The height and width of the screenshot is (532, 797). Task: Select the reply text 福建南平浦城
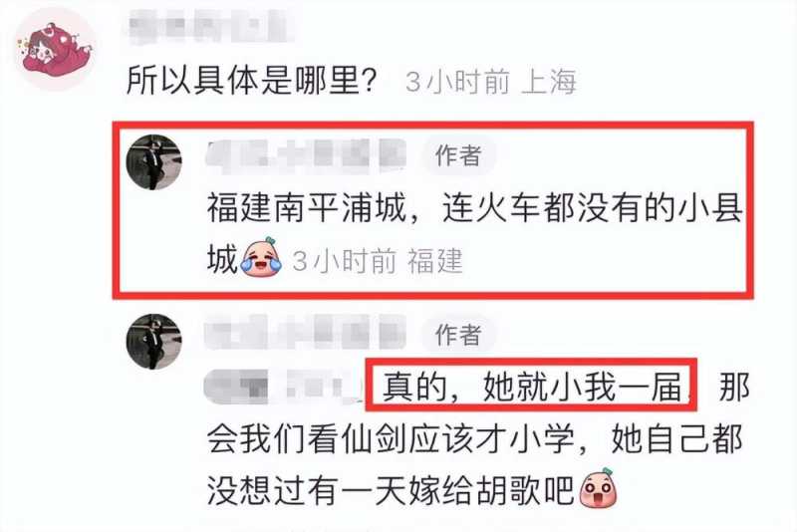[x=306, y=208]
